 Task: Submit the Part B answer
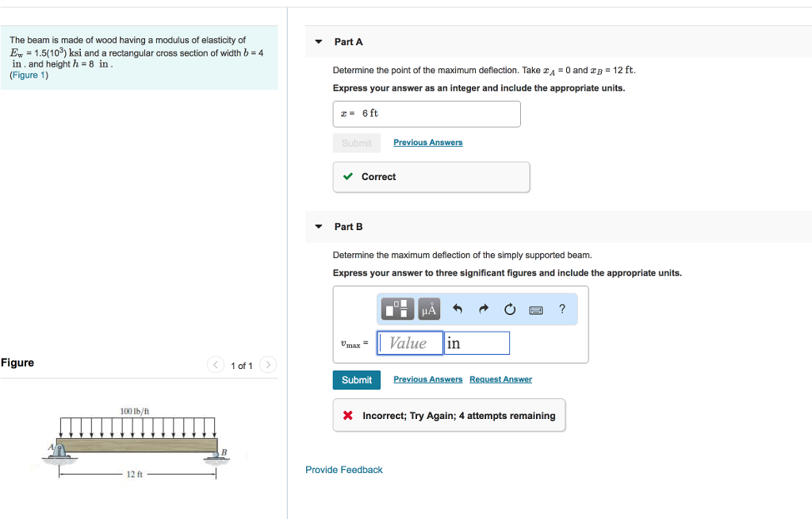pyautogui.click(x=357, y=380)
